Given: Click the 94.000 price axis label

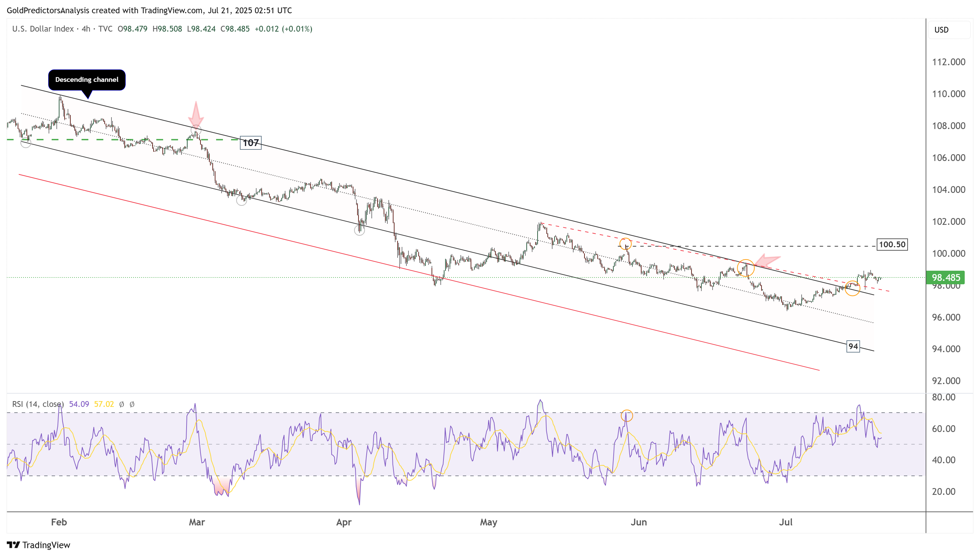Looking at the screenshot, I should (946, 349).
